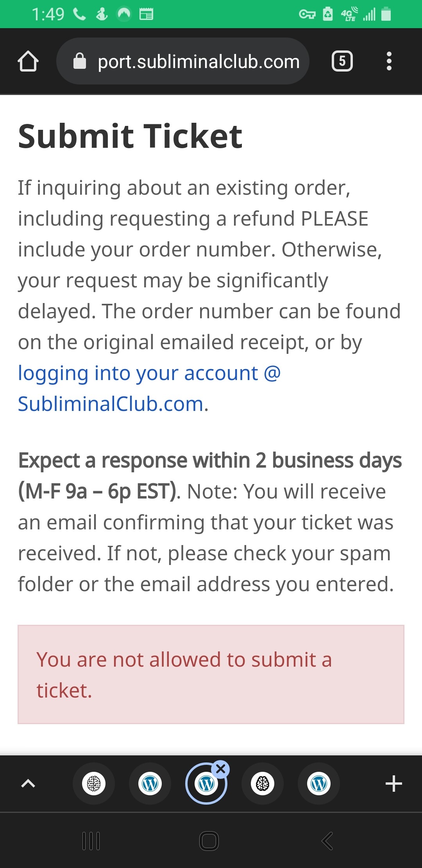Follow the logging into your account link
Viewport: 422px width, 868px height.
coord(150,373)
